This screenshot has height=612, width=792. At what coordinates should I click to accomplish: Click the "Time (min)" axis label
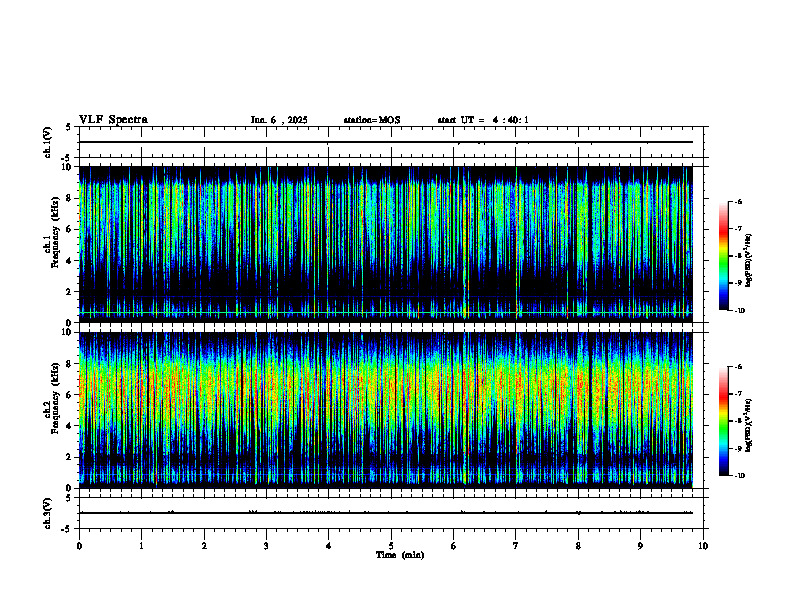pyautogui.click(x=400, y=555)
